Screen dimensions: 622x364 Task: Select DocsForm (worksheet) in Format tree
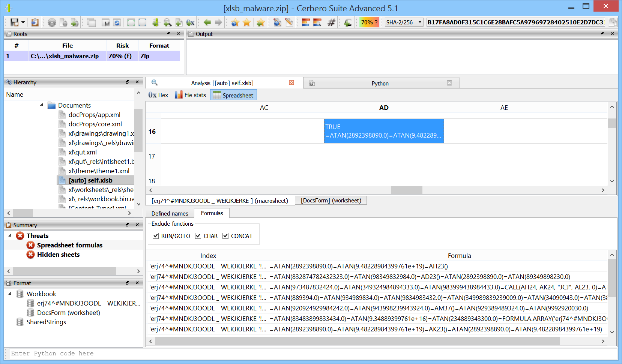pyautogui.click(x=69, y=313)
